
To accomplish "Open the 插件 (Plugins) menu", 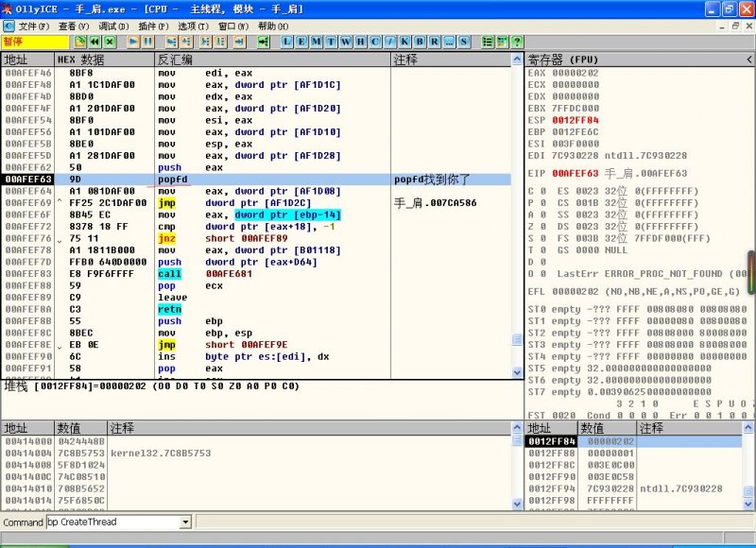I will (153, 26).
